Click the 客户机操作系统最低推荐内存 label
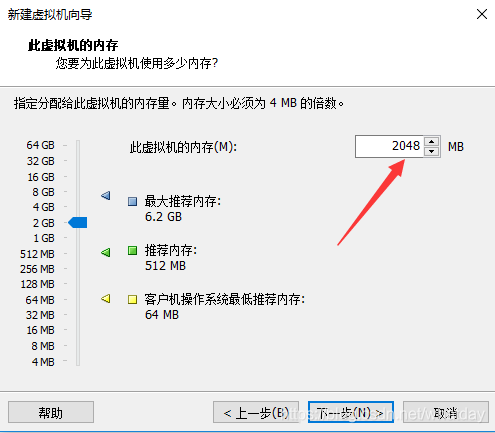 click(x=225, y=299)
